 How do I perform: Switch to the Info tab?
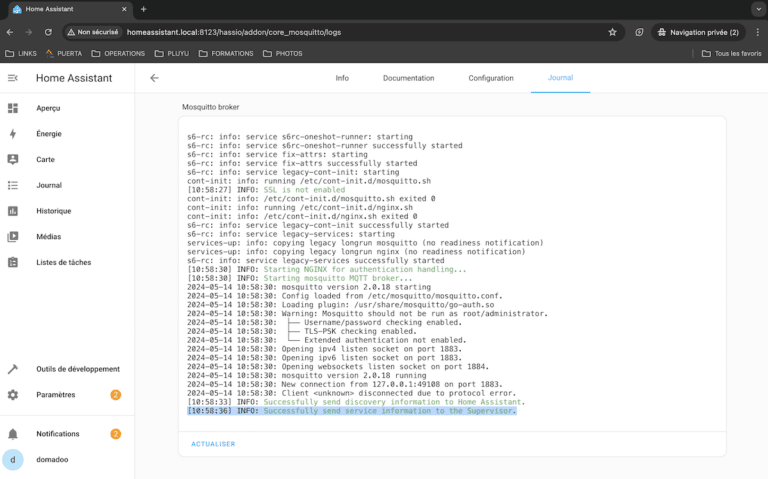click(342, 78)
